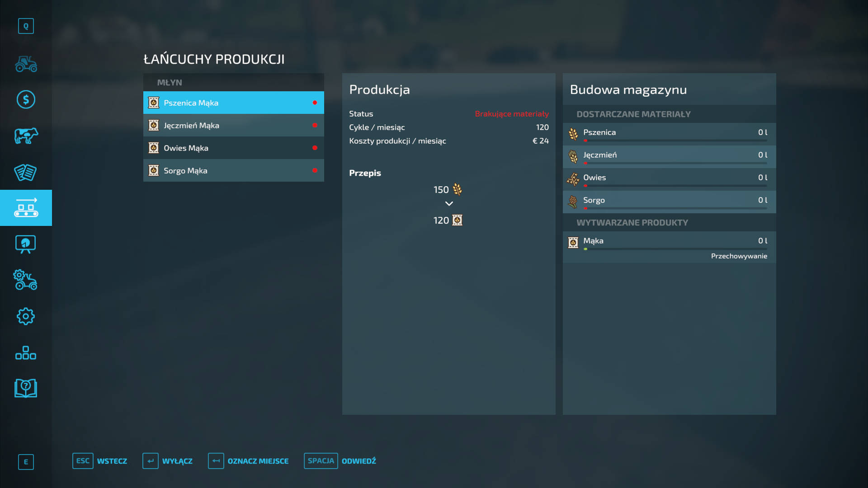The width and height of the screenshot is (868, 488).
Task: Click the production cost € 24 value
Action: 540,141
